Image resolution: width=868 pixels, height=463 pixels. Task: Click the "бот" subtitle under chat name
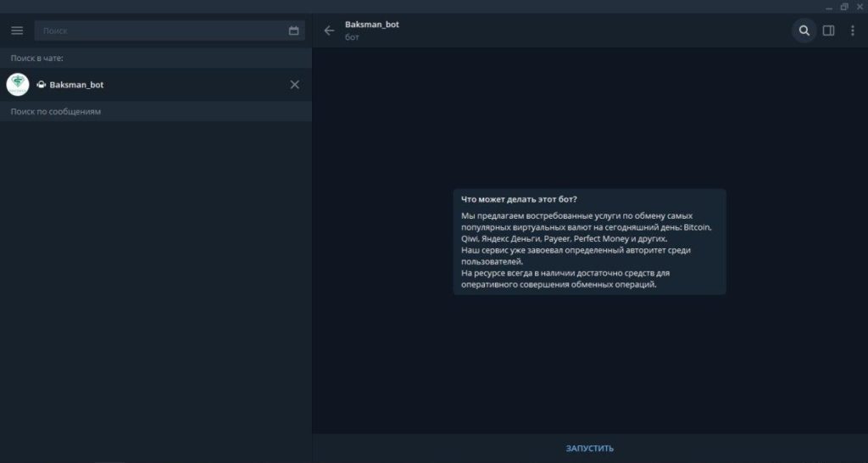pyautogui.click(x=353, y=37)
